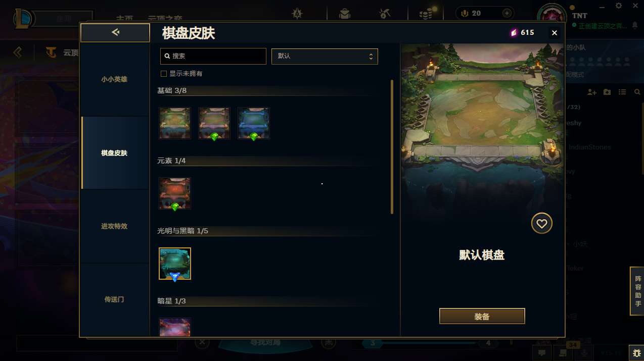Screen dimensions: 644x361
Task: Click the purple currency icon showing 615
Action: click(x=514, y=33)
